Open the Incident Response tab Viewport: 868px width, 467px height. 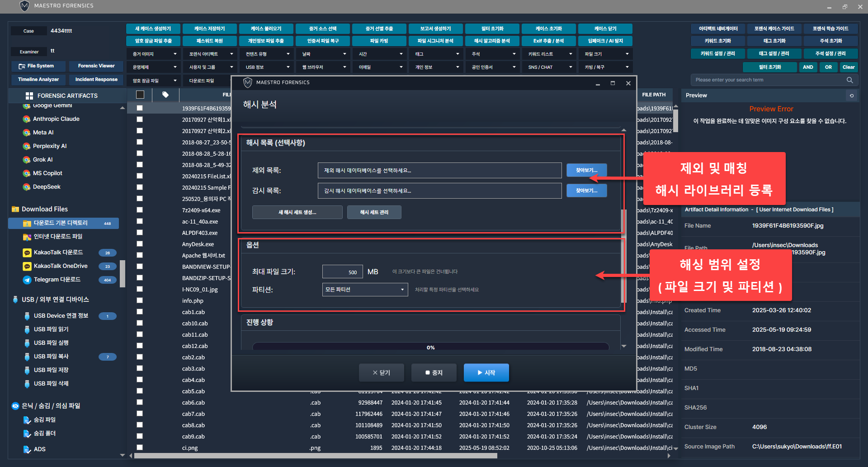(96, 80)
